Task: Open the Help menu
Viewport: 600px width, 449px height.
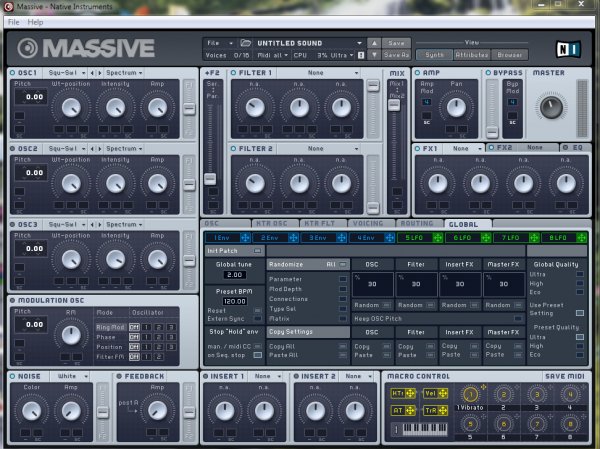Action: pyautogui.click(x=35, y=22)
